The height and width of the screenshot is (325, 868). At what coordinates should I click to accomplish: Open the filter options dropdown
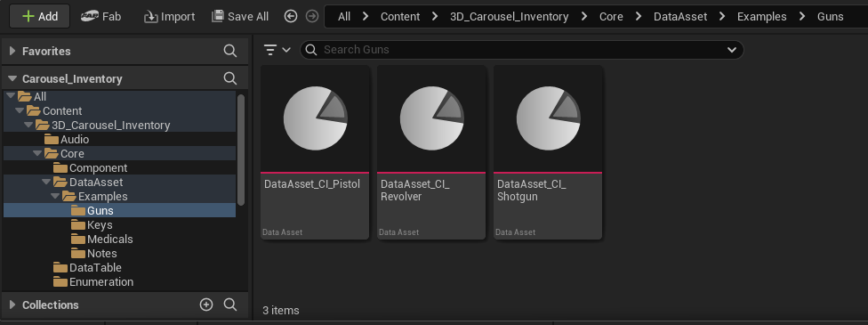pyautogui.click(x=277, y=50)
